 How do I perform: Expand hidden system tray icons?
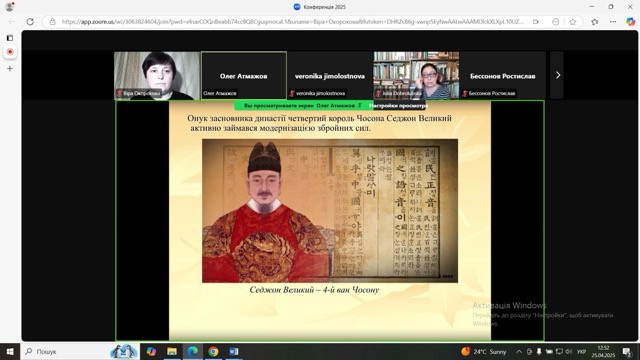click(x=519, y=351)
